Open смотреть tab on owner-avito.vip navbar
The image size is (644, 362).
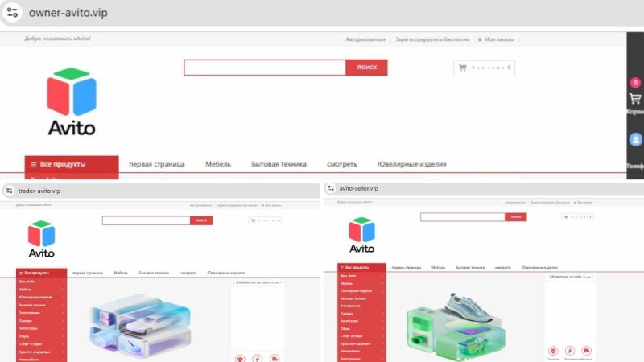click(x=342, y=164)
